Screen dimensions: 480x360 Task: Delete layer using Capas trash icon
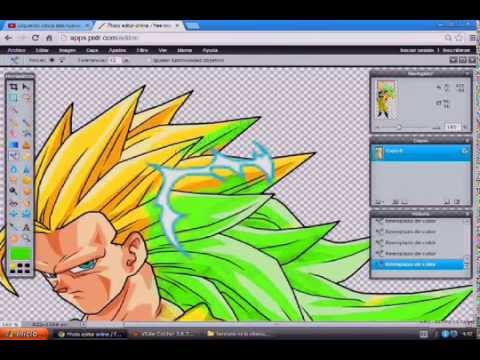point(457,202)
